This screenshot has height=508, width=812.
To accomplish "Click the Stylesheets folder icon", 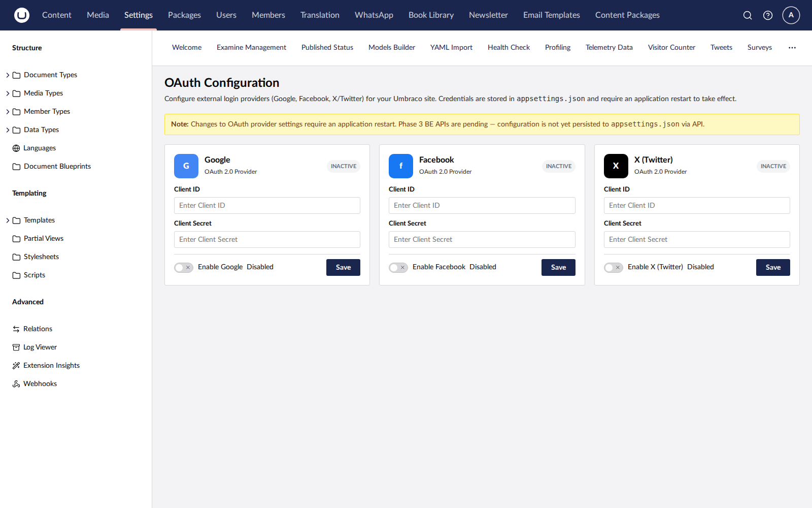I will click(16, 257).
